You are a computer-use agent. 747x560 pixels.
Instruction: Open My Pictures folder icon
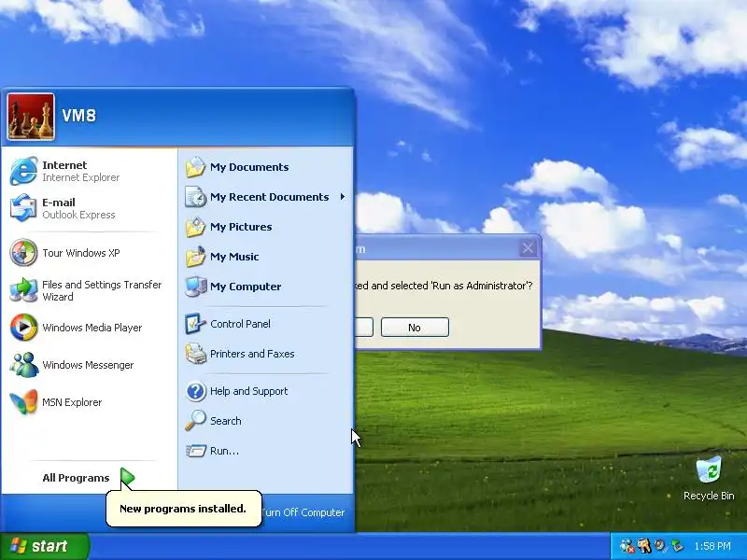(195, 227)
